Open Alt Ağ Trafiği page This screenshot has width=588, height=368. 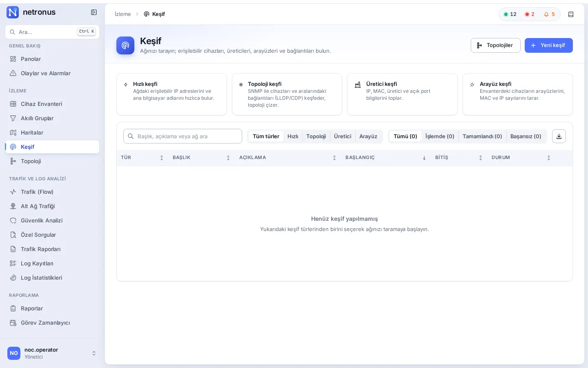click(52, 206)
